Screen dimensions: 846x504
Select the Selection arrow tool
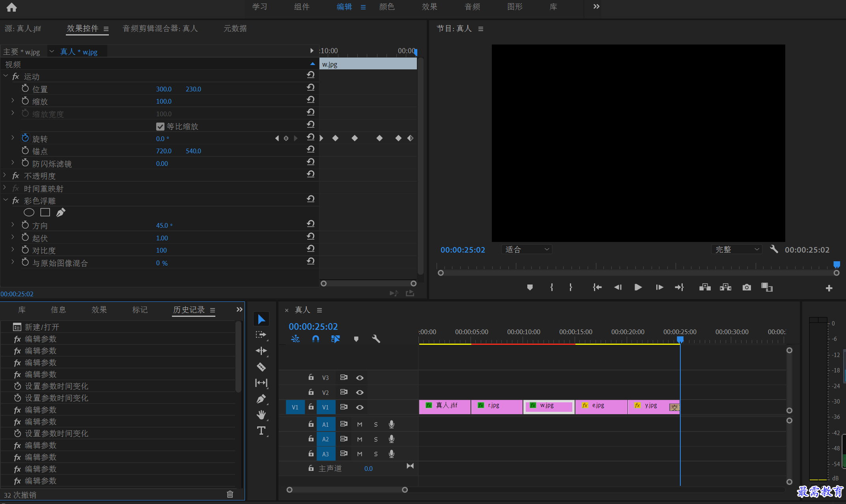tap(261, 319)
